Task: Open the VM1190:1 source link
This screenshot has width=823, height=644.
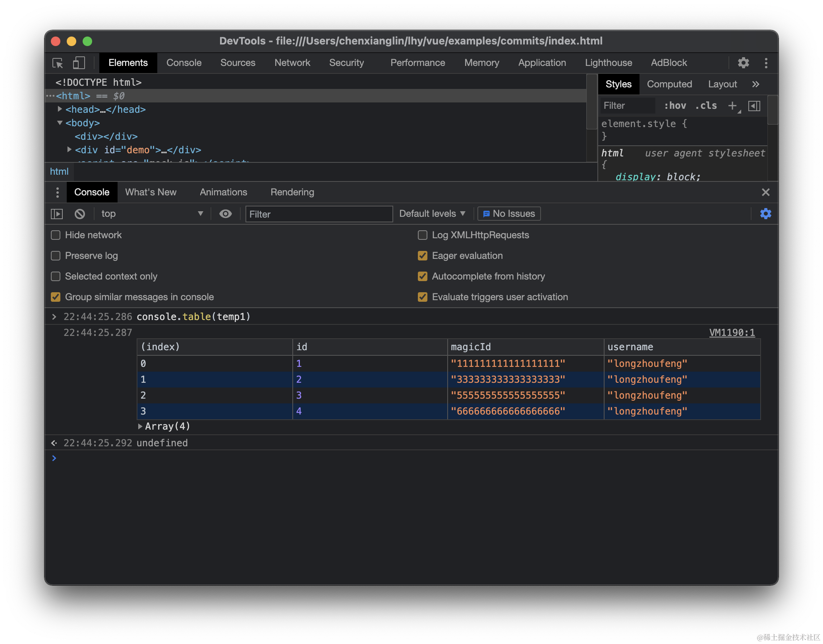Action: pyautogui.click(x=732, y=332)
